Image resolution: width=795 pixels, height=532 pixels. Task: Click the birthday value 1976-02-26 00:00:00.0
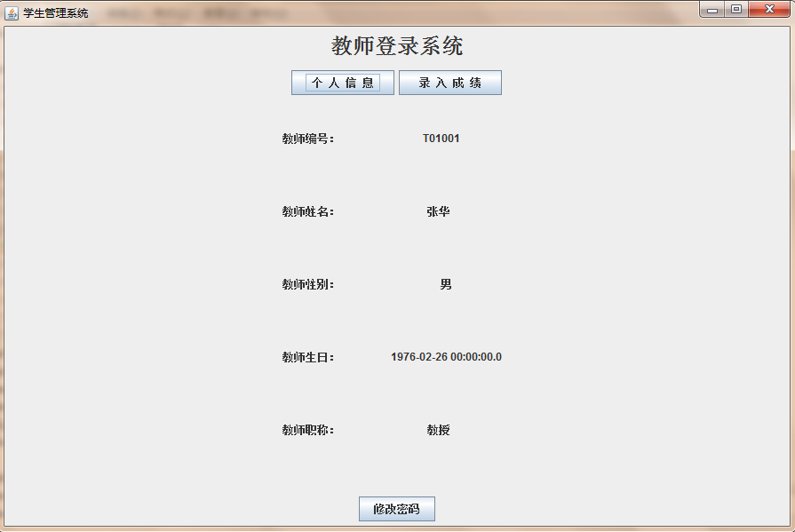[x=446, y=357]
